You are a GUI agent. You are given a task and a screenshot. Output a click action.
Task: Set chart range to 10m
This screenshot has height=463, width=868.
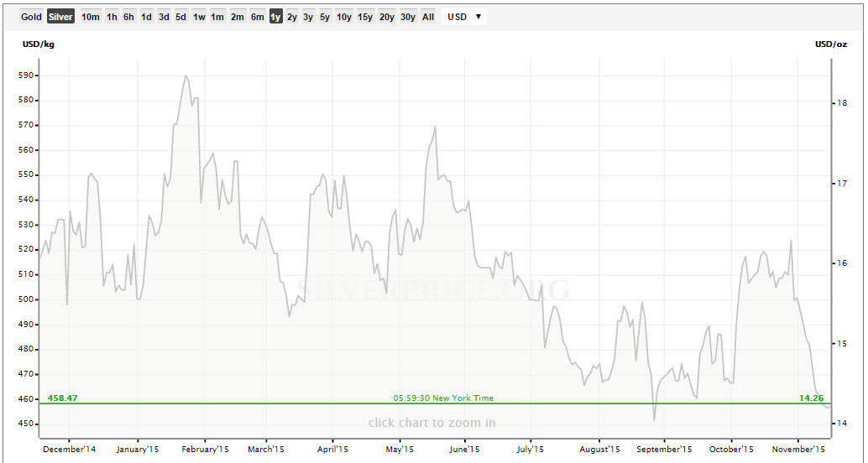coord(91,17)
